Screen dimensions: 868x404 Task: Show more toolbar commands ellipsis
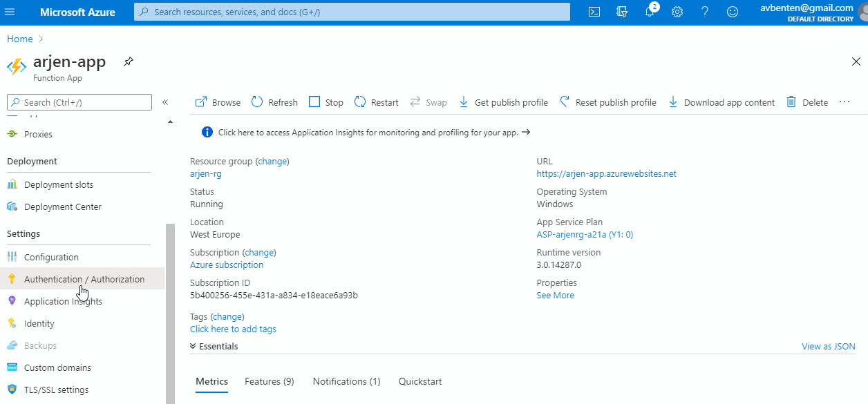[844, 102]
